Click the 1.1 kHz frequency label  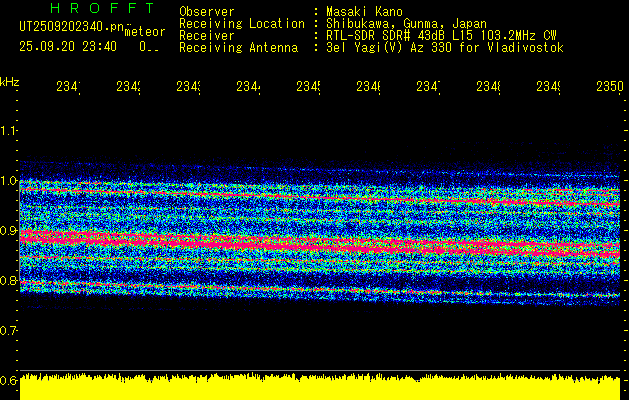[8, 130]
